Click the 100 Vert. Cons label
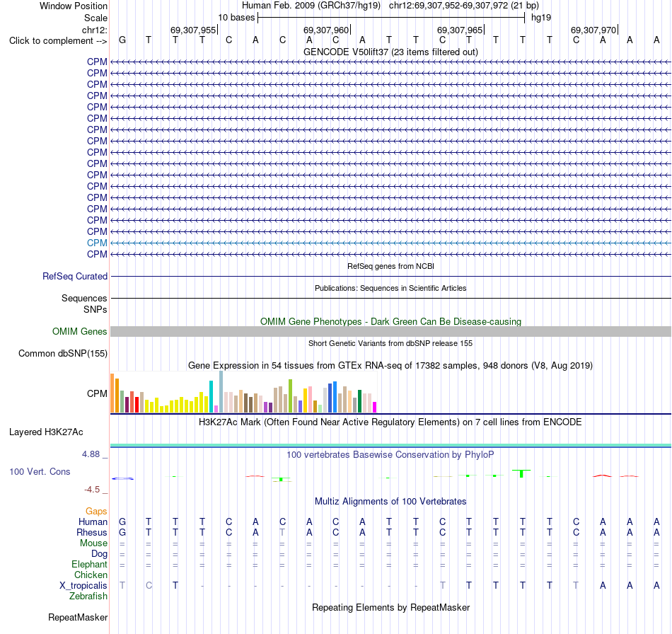This screenshot has width=672, height=634. pyautogui.click(x=40, y=471)
